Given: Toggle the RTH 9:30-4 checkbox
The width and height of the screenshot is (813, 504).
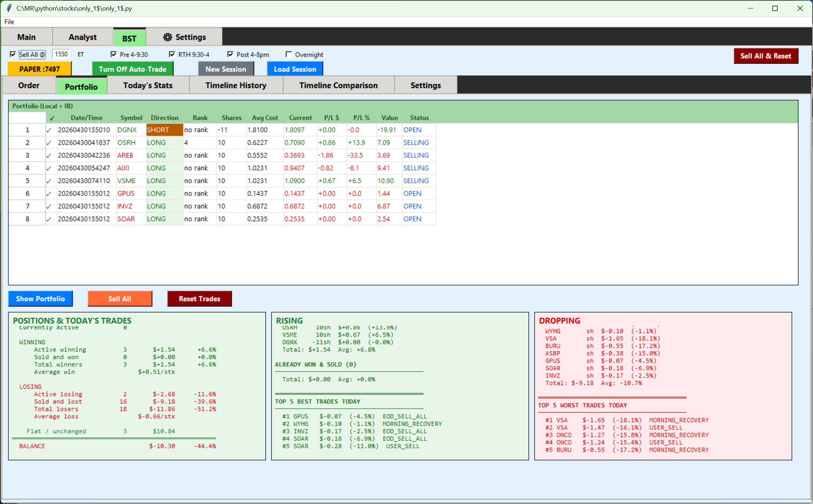Looking at the screenshot, I should coord(172,54).
